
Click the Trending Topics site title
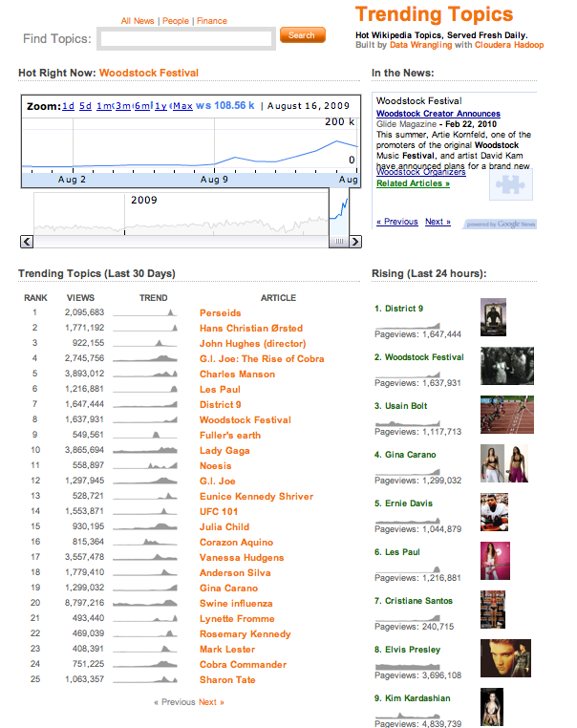pyautogui.click(x=434, y=15)
